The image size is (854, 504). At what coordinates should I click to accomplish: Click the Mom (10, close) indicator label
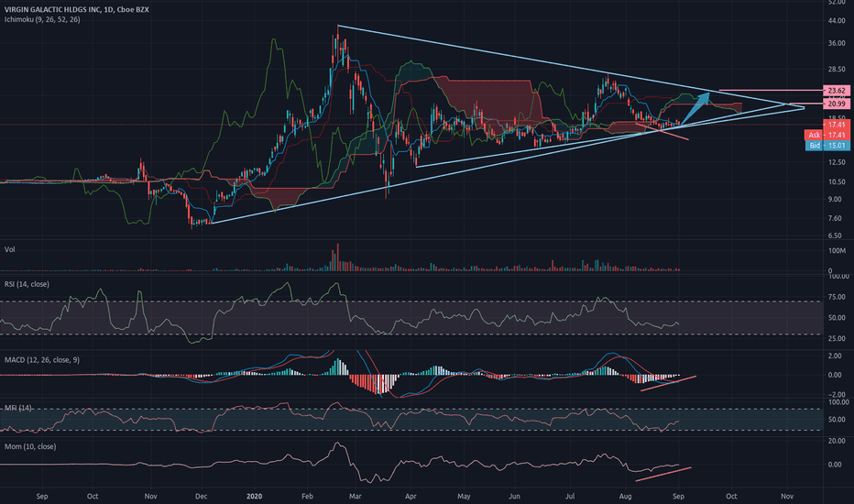click(x=30, y=446)
